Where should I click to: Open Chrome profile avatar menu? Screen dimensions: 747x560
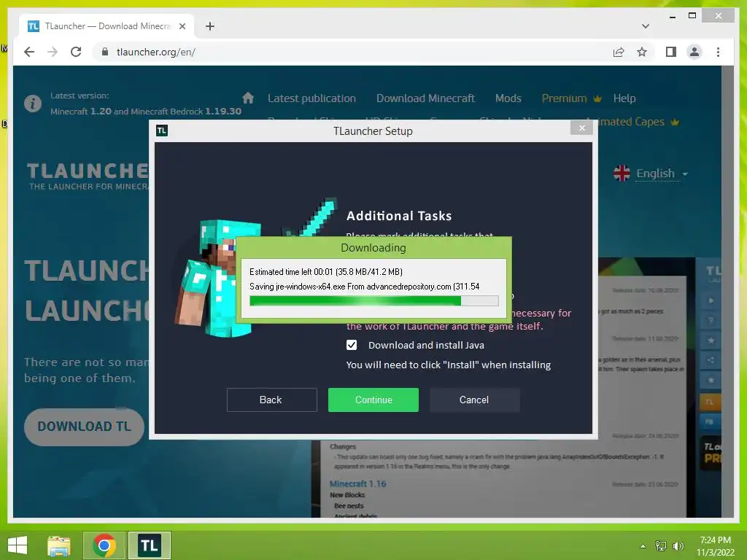click(x=694, y=52)
